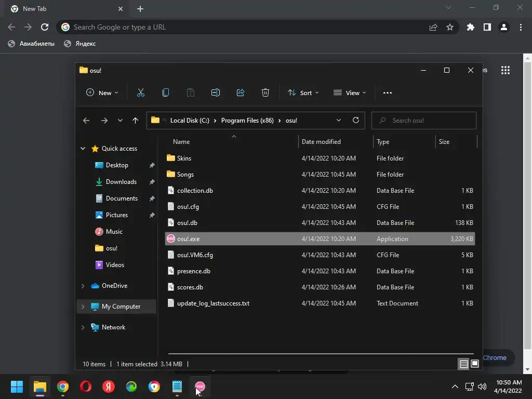Bookmark this tab with star icon

(450, 27)
